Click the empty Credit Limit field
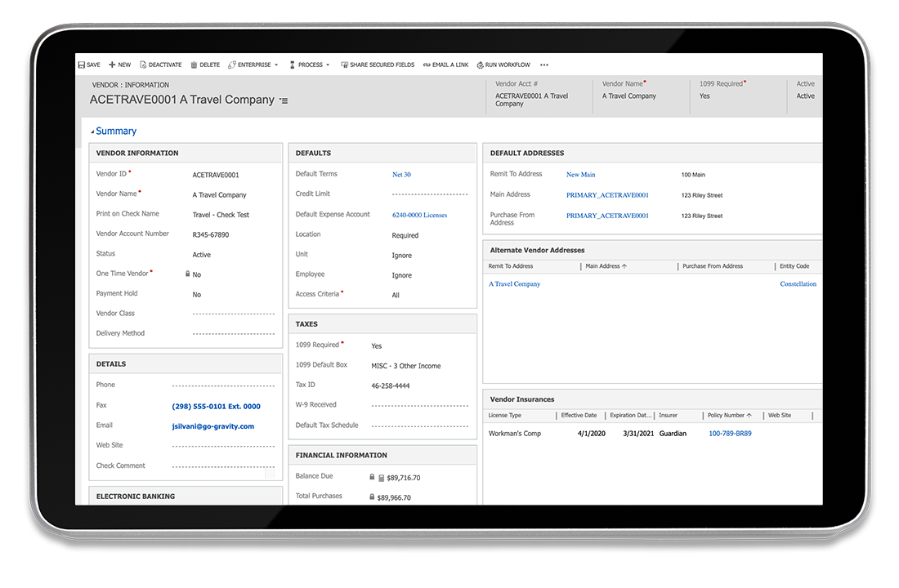 point(430,194)
